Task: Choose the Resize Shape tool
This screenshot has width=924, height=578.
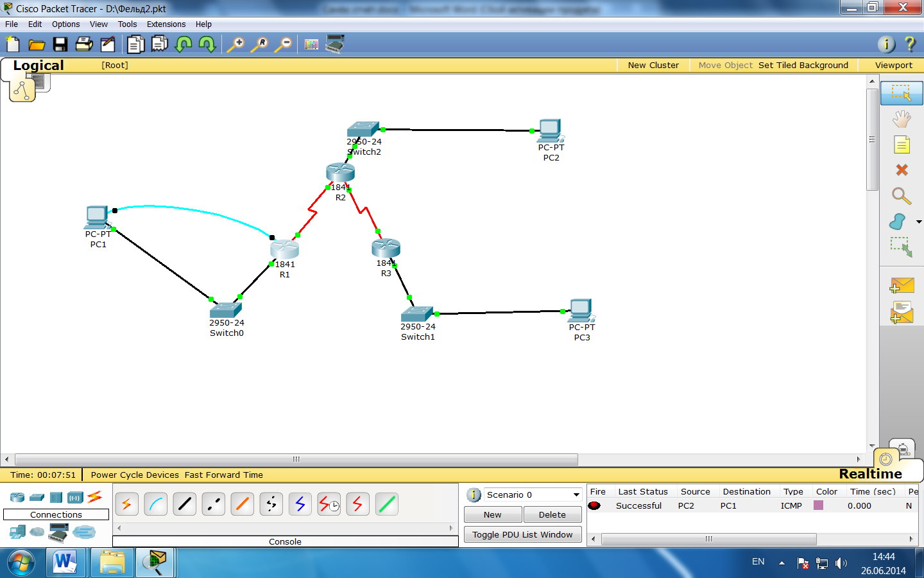Action: 902,247
